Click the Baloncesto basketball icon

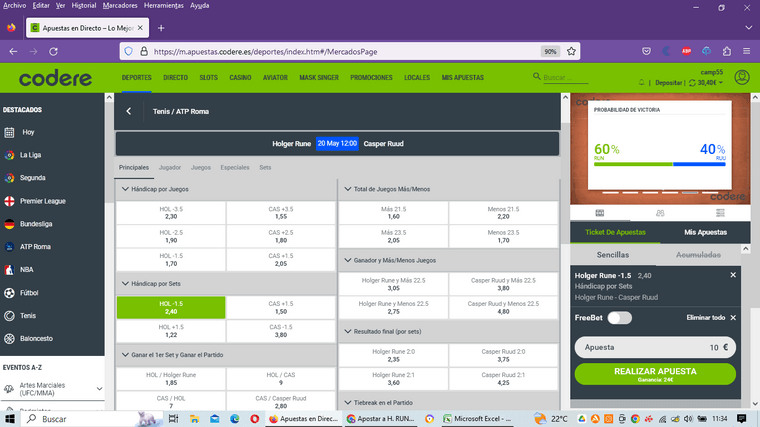click(9, 339)
